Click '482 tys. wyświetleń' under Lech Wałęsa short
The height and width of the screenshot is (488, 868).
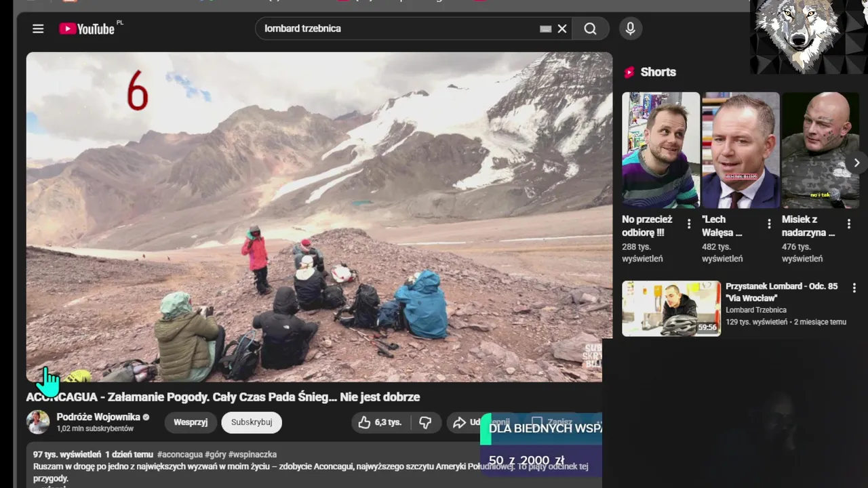[723, 253]
